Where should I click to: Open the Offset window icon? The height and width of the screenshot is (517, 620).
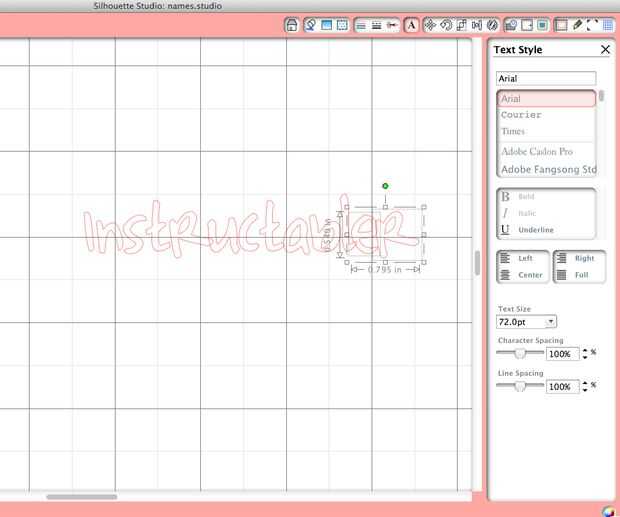[511, 25]
